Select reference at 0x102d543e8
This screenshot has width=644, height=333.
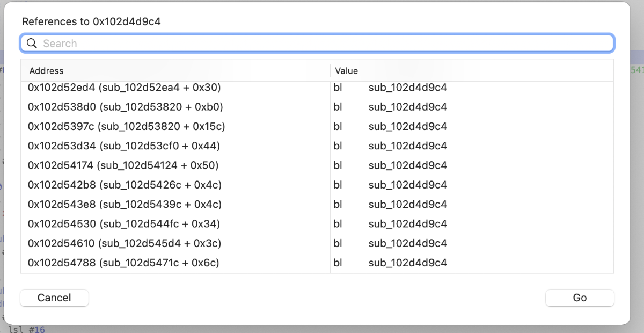[125, 204]
